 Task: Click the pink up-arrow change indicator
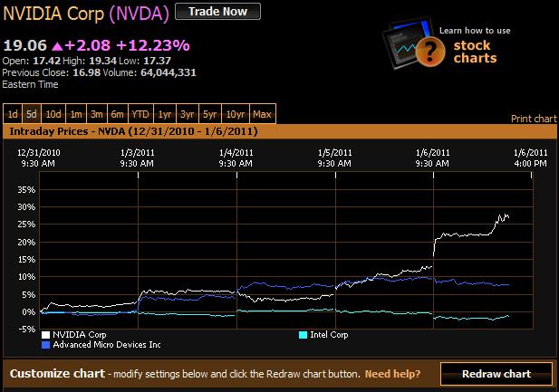coord(57,45)
